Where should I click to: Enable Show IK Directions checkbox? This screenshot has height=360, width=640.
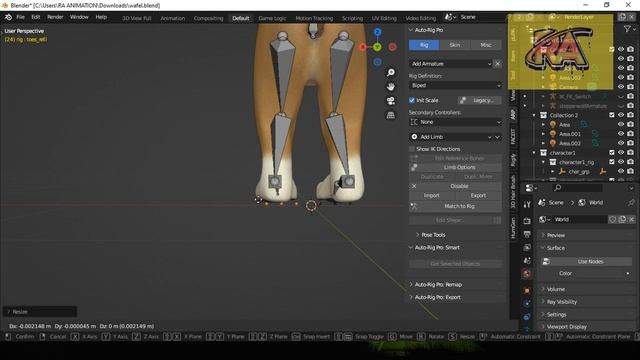pyautogui.click(x=412, y=149)
